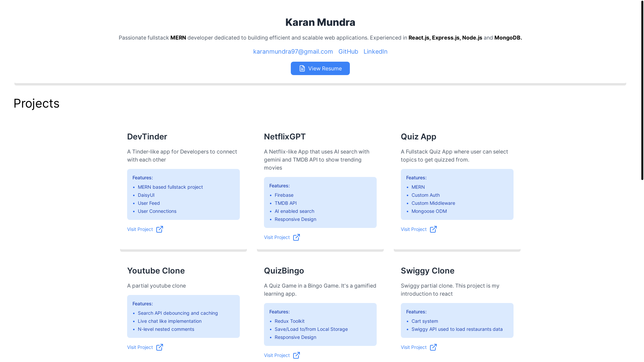This screenshot has width=644, height=362.
Task: Click 'Responsive Design' under QuizBingo
Action: 296,337
